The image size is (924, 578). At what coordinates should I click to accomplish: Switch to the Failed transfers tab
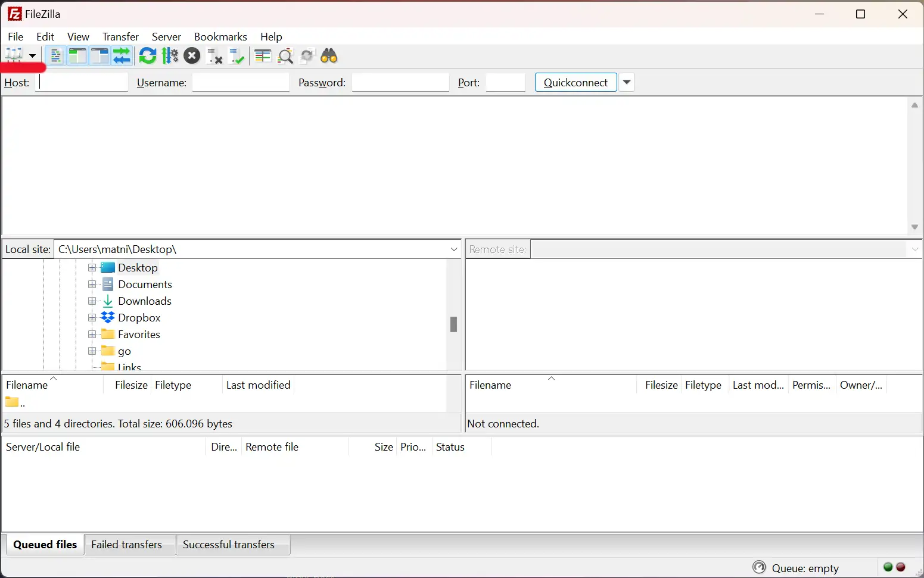click(126, 544)
